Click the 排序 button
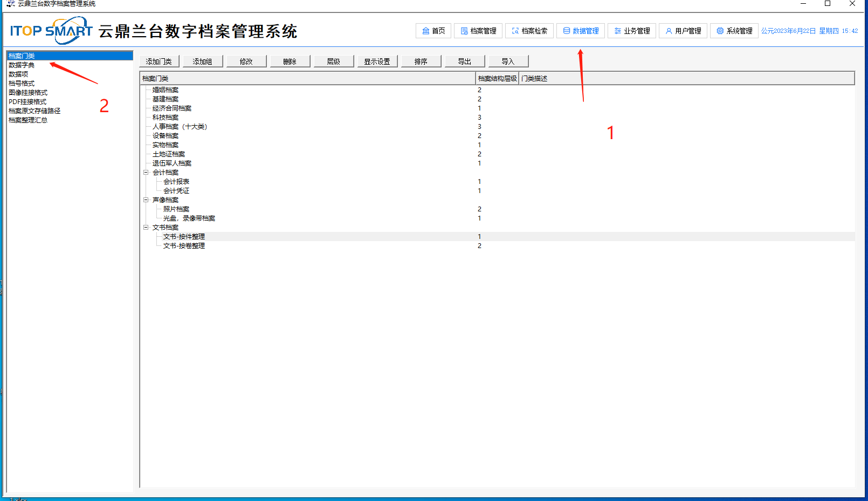Screen dimensions: 868x501 [x=421, y=61]
